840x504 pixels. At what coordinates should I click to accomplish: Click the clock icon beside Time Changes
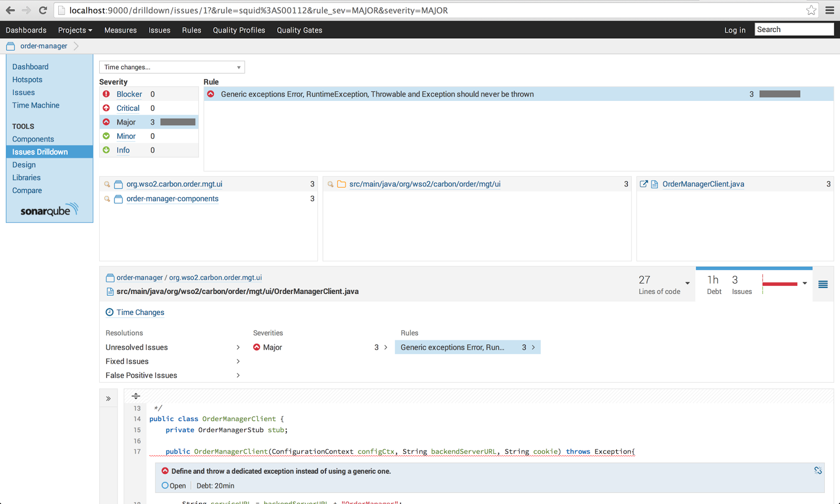(109, 312)
